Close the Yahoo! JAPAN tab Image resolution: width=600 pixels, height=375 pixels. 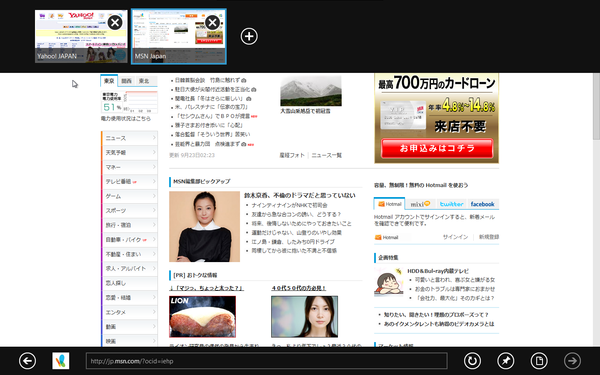(115, 23)
